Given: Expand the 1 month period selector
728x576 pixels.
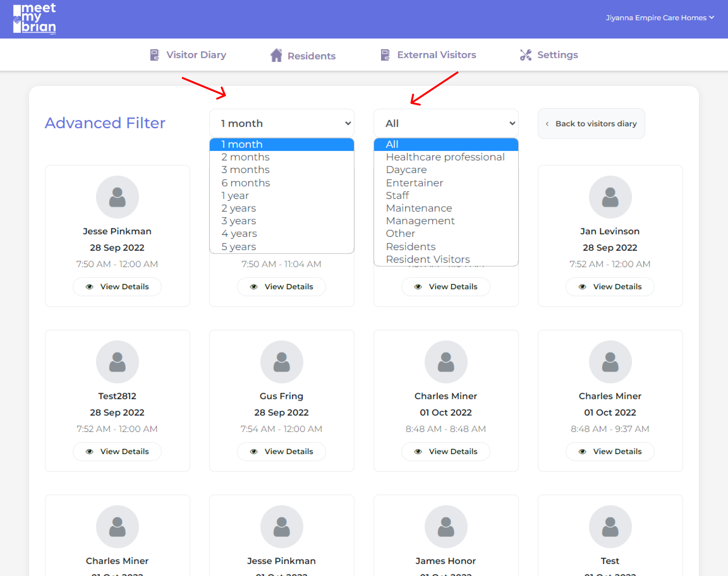Looking at the screenshot, I should point(281,123).
